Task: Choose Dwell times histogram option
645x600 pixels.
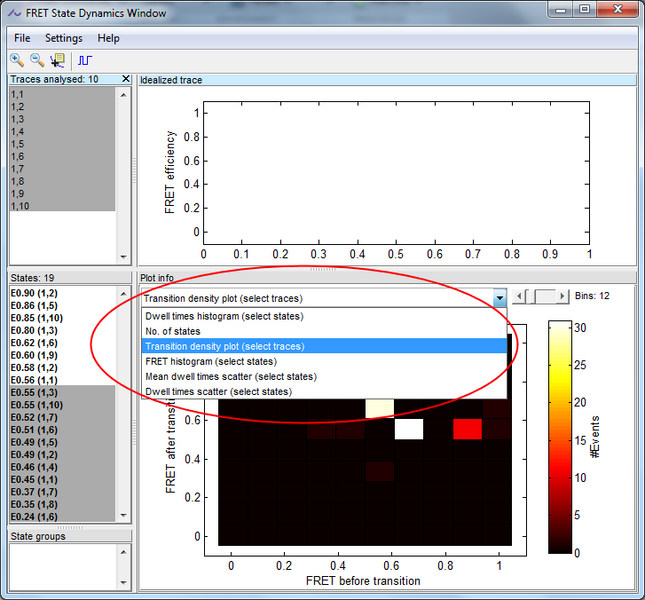Action: coord(224,316)
